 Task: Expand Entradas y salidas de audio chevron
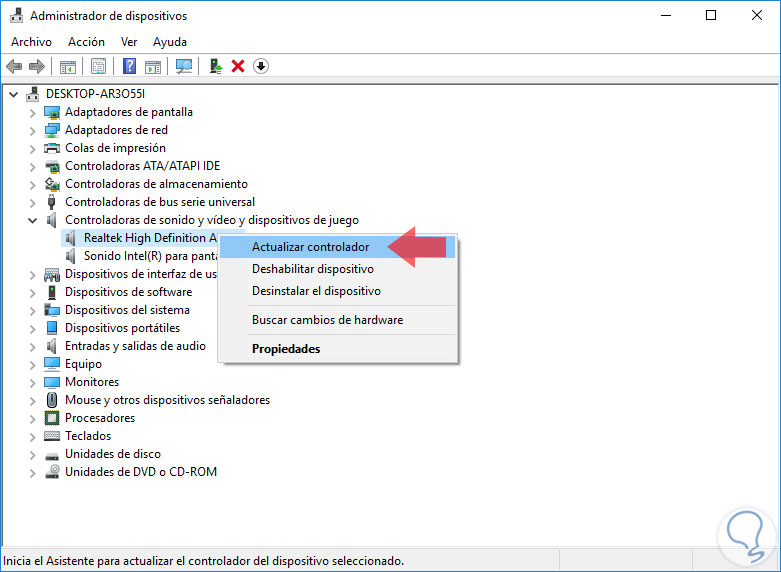[x=32, y=346]
